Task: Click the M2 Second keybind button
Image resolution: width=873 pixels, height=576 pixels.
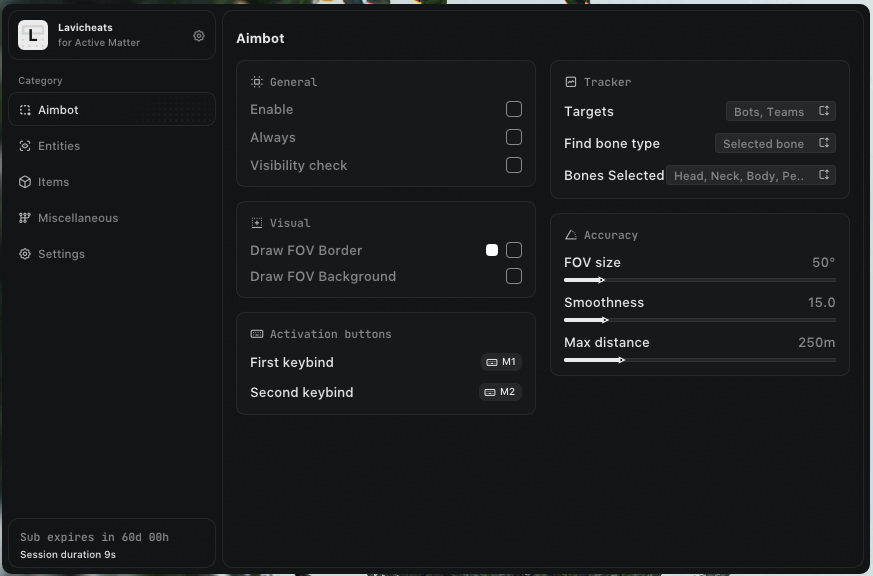Action: point(501,392)
